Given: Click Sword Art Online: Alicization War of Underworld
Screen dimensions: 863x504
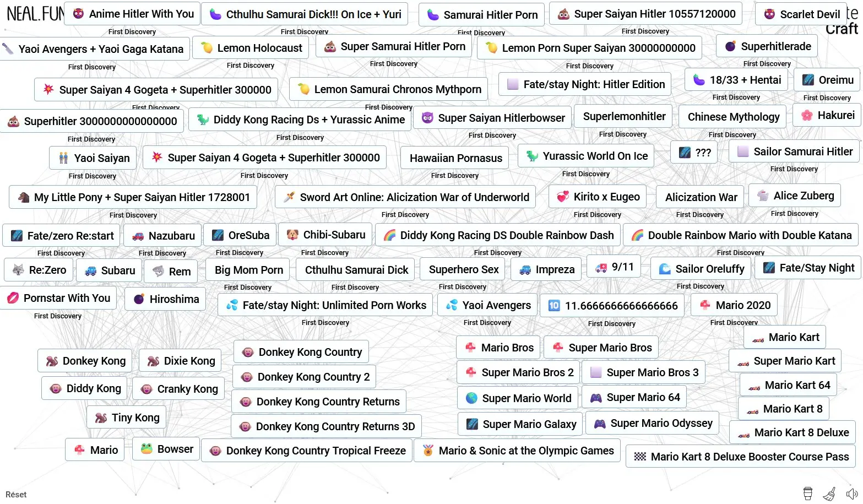Looking at the screenshot, I should pyautogui.click(x=405, y=197).
